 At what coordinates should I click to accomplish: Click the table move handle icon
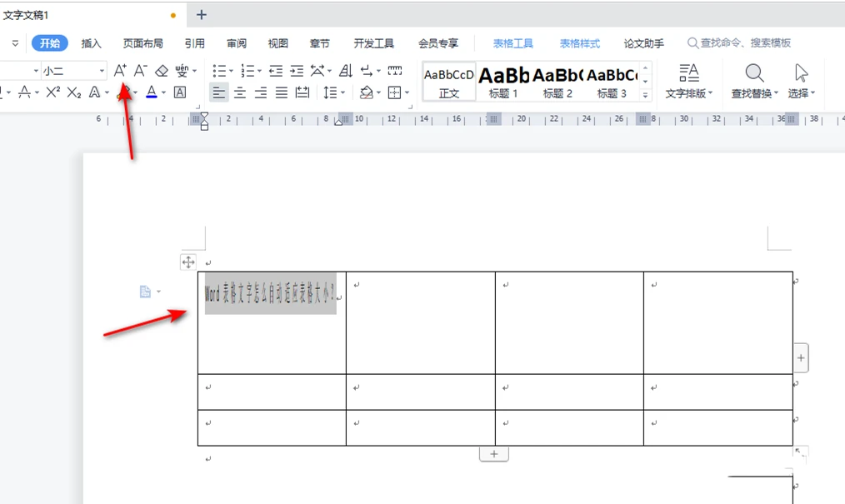pos(188,262)
